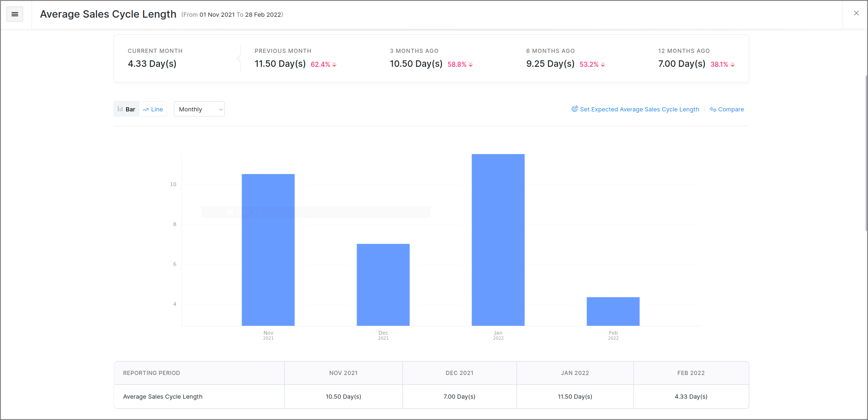Viewport: 868px width, 420px height.
Task: Click the compare icon next to Compare
Action: pos(713,110)
